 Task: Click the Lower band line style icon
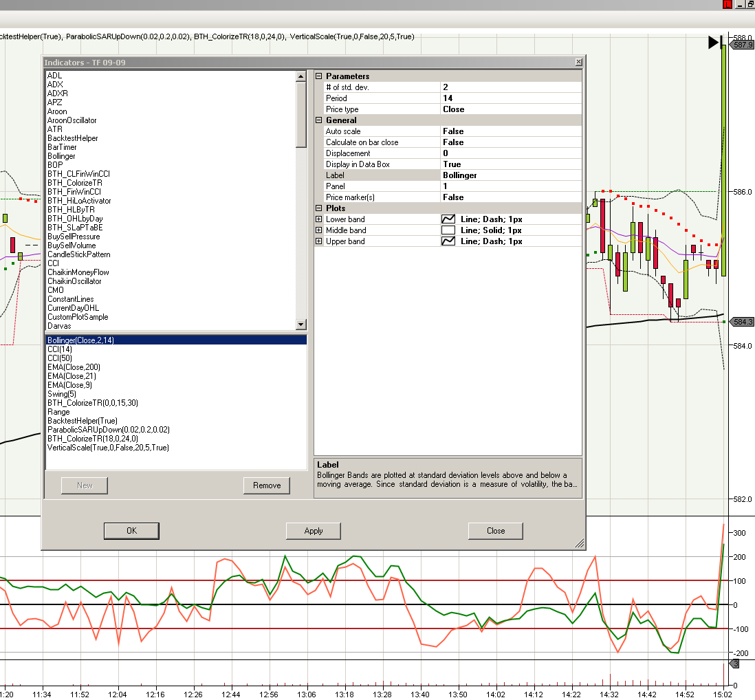pyautogui.click(x=448, y=219)
